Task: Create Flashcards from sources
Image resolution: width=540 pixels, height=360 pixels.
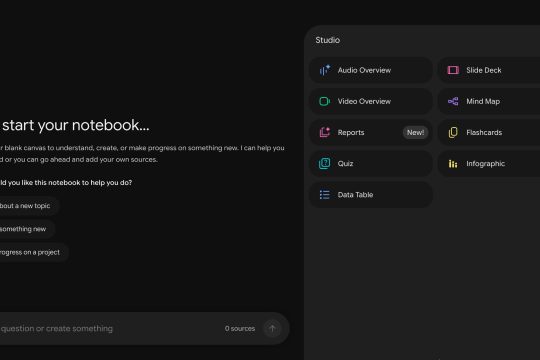Action: point(489,132)
